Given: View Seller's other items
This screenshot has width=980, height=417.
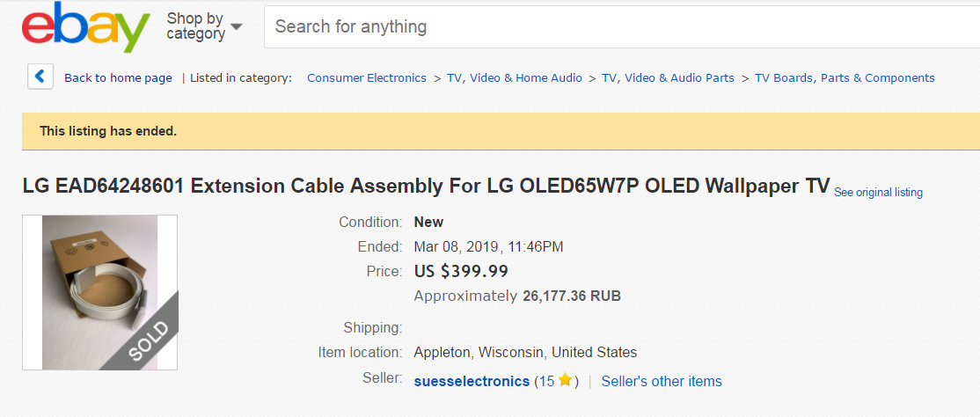Looking at the screenshot, I should pyautogui.click(x=661, y=381).
